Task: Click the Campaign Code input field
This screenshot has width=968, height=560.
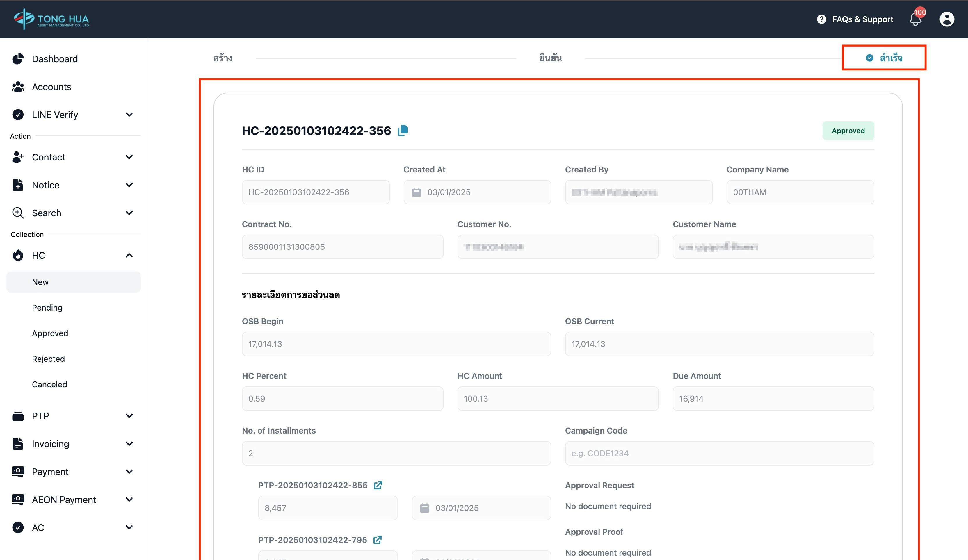Action: point(719,453)
